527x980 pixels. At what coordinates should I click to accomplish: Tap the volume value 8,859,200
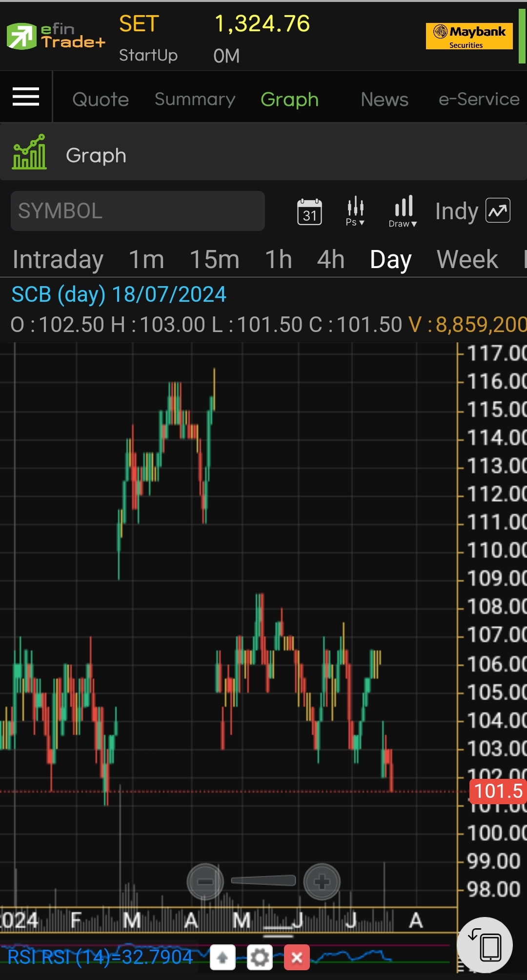pos(481,324)
